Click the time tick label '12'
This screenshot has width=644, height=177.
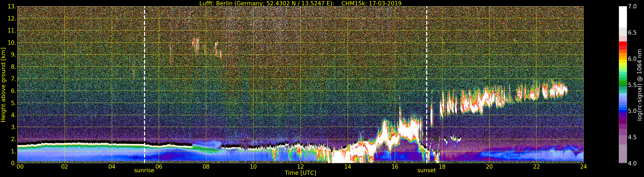(x=300, y=167)
